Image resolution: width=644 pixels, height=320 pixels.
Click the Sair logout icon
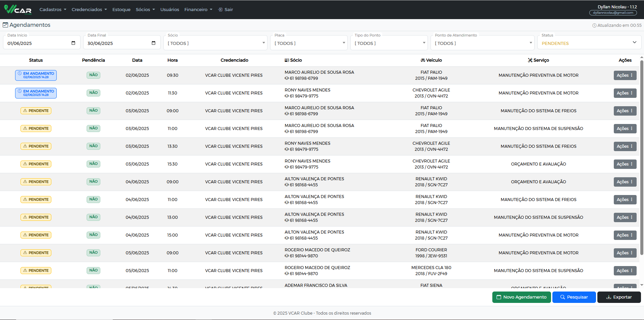pos(220,10)
